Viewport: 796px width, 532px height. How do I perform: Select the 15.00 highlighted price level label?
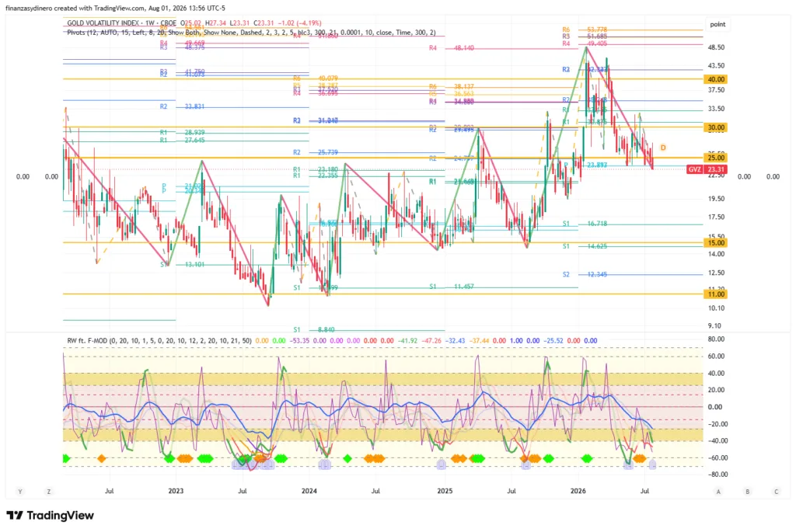click(716, 243)
